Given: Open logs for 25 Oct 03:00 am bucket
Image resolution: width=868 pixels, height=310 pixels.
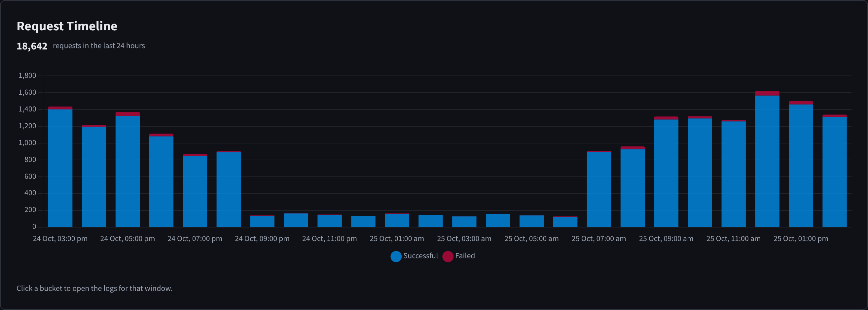Looking at the screenshot, I should pos(464,222).
